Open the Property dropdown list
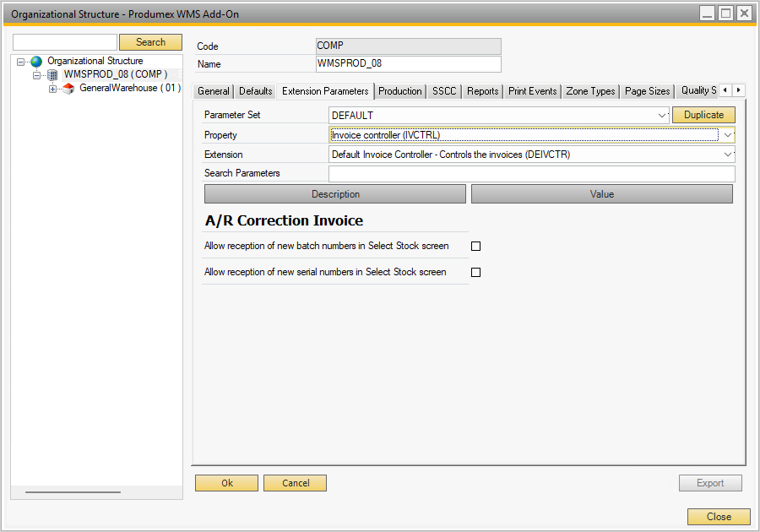 pyautogui.click(x=728, y=135)
